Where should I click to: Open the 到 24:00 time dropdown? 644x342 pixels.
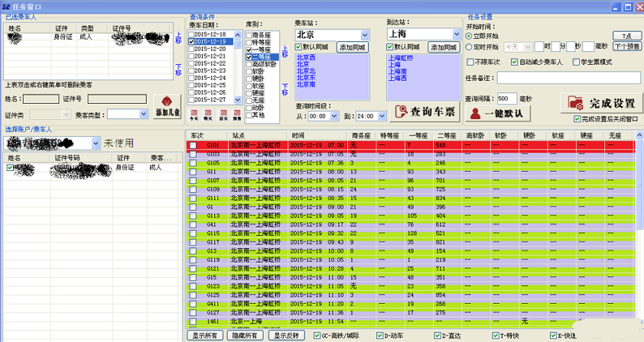click(381, 116)
